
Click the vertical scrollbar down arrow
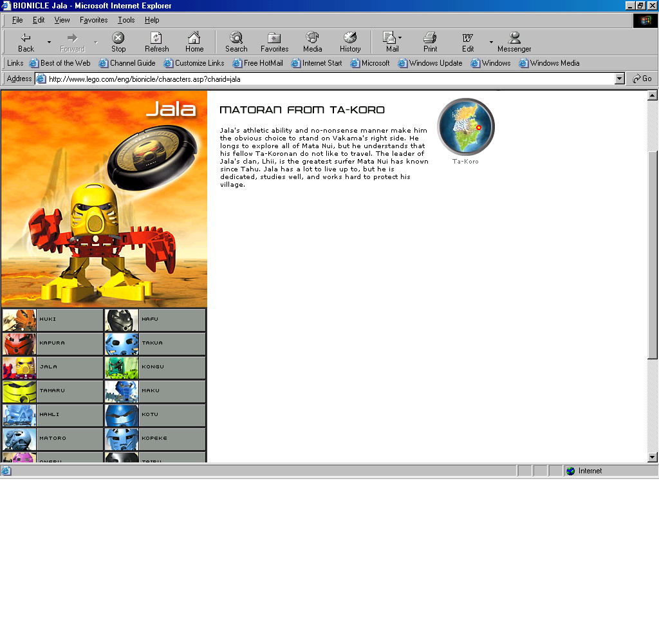point(653,457)
